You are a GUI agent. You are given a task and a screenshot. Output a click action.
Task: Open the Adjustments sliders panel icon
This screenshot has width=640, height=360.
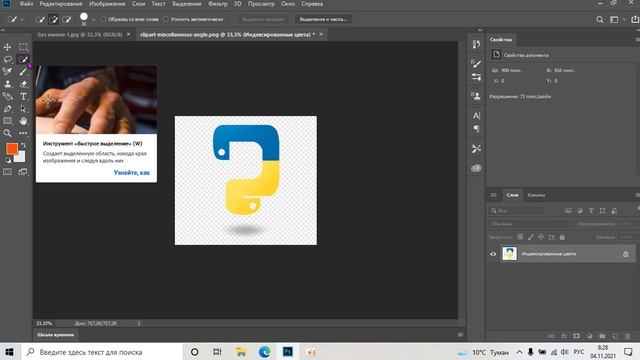[x=476, y=77]
